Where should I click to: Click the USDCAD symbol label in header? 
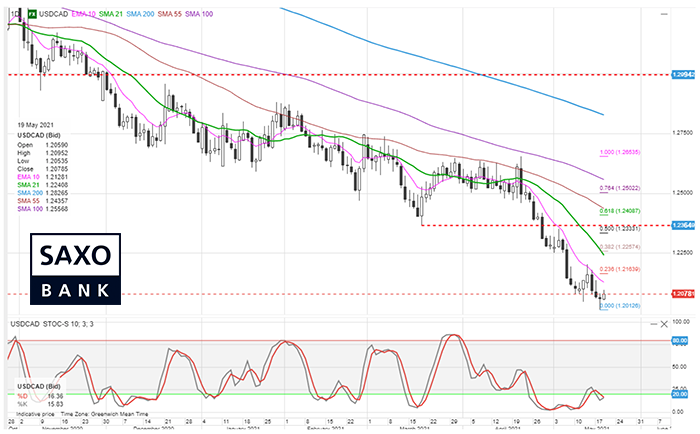(54, 14)
